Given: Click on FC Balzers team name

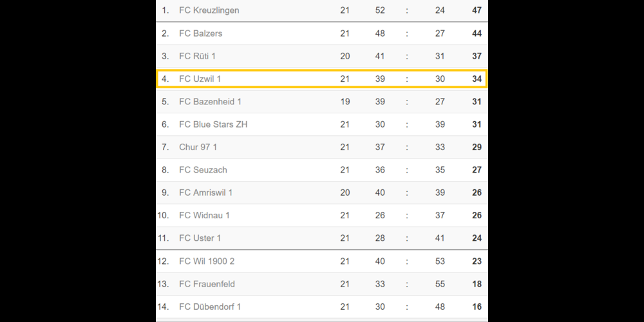Looking at the screenshot, I should pos(200,33).
